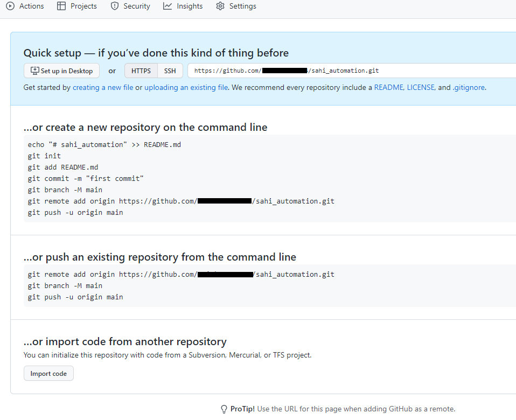This screenshot has height=420, width=516.
Task: Open the Insights tab
Action: pyautogui.click(x=190, y=6)
